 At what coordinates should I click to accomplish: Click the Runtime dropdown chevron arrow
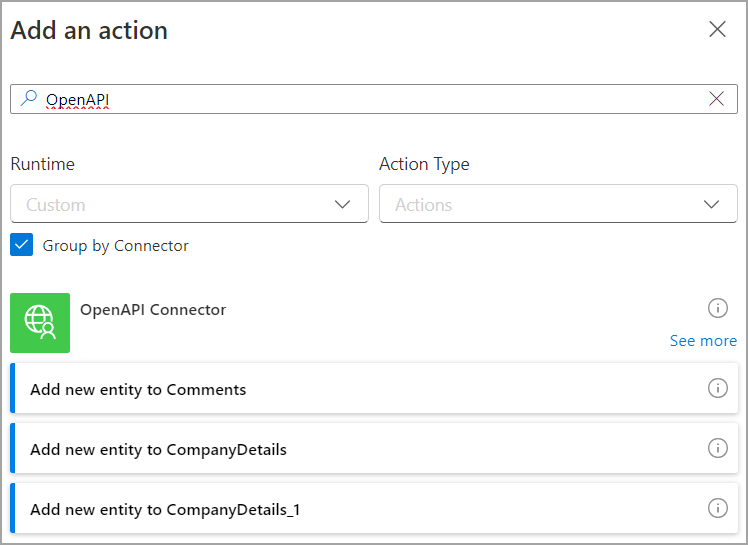tap(343, 204)
